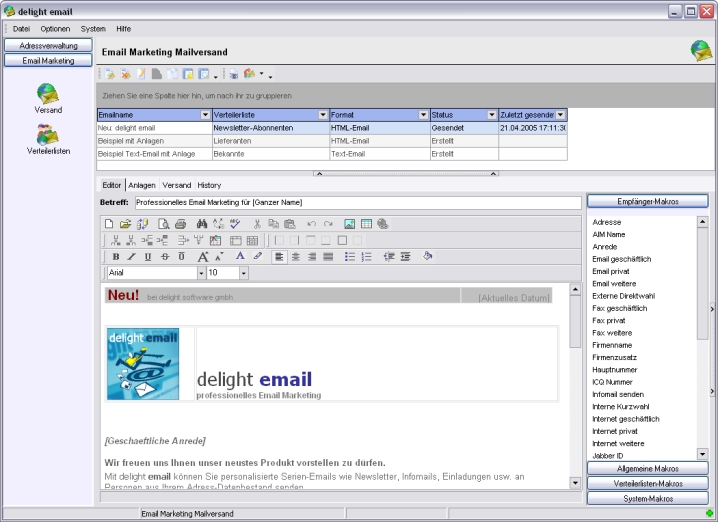
Task: Click the Betreff subject input field
Action: pos(357,203)
